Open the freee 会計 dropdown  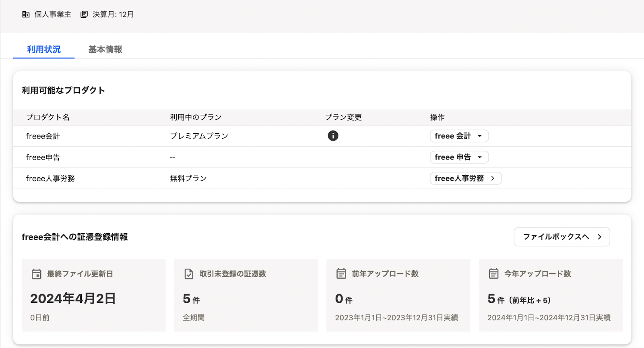459,136
